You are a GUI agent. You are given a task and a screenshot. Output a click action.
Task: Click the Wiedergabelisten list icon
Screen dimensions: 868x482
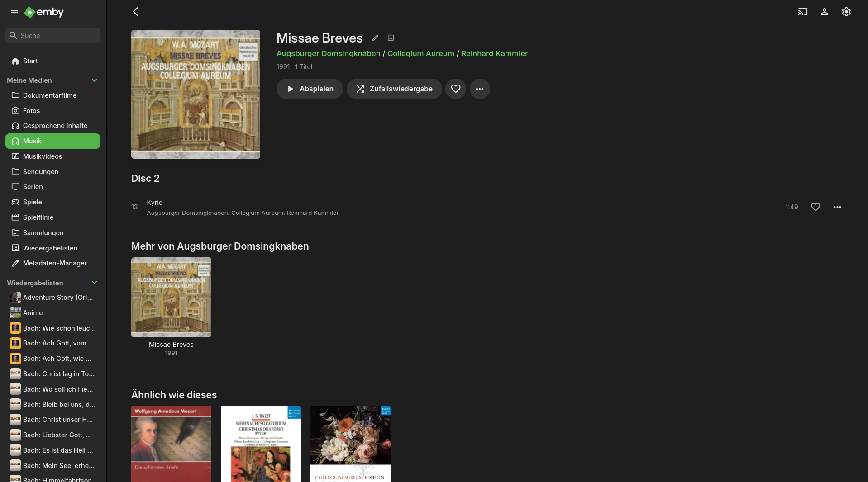(x=15, y=248)
